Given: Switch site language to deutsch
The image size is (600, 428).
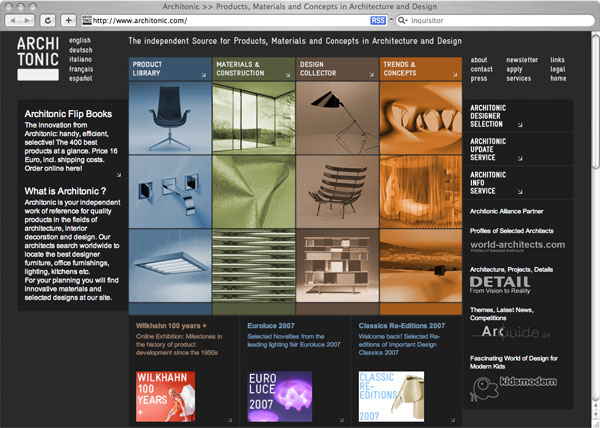Looking at the screenshot, I should (80, 50).
